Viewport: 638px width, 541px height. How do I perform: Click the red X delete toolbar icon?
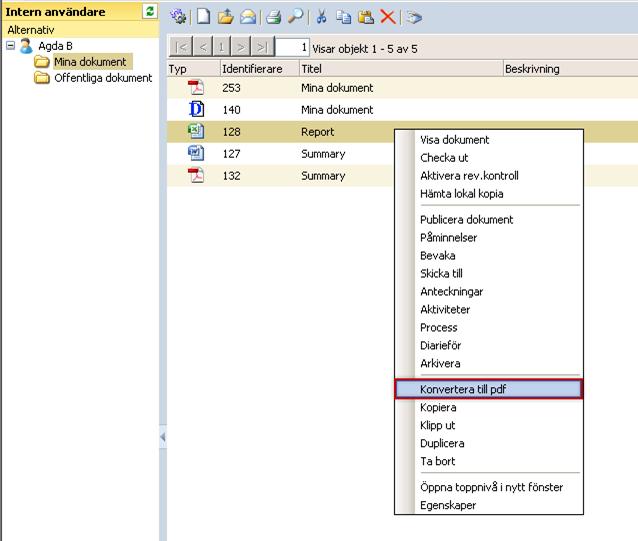point(388,17)
